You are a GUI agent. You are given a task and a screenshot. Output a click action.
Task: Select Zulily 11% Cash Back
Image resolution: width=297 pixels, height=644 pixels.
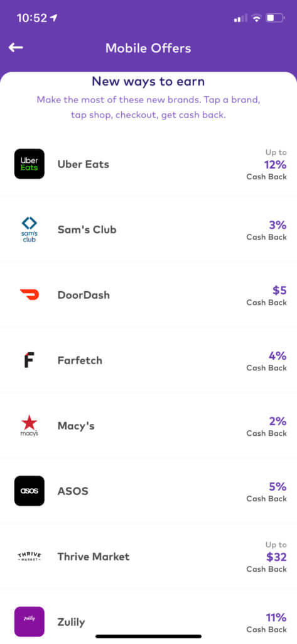[x=267, y=623]
